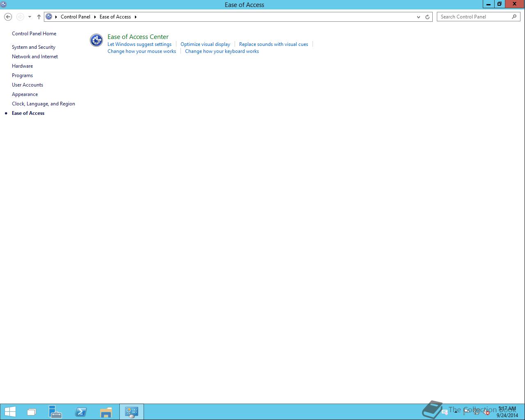The image size is (525, 420).
Task: Open Clock, Language, and Region category
Action: (43, 104)
